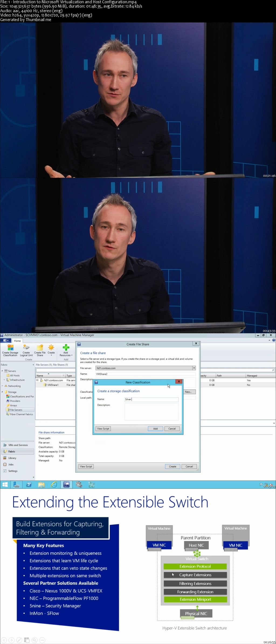Click the Windows Start button
Viewport: 276px width, 644px height.
coord(5,485)
